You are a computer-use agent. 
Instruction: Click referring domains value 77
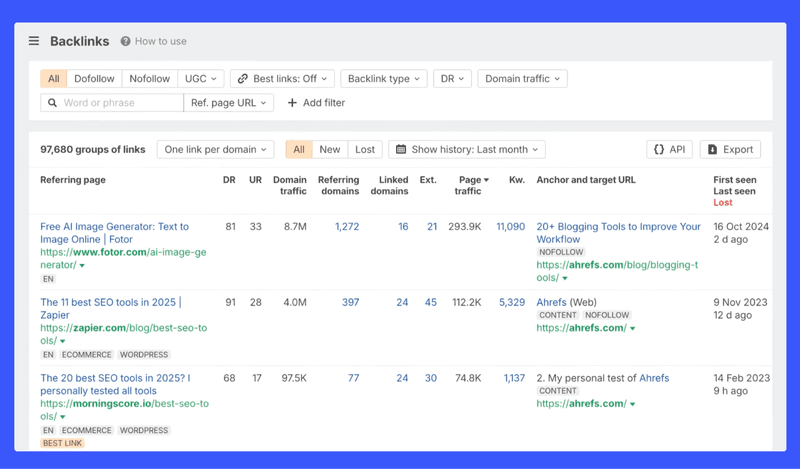354,378
